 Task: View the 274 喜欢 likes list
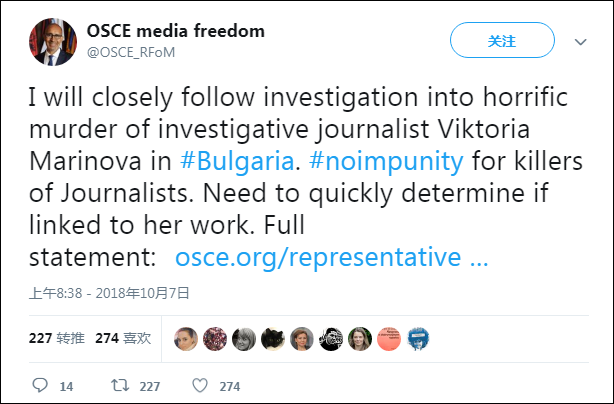coord(123,339)
